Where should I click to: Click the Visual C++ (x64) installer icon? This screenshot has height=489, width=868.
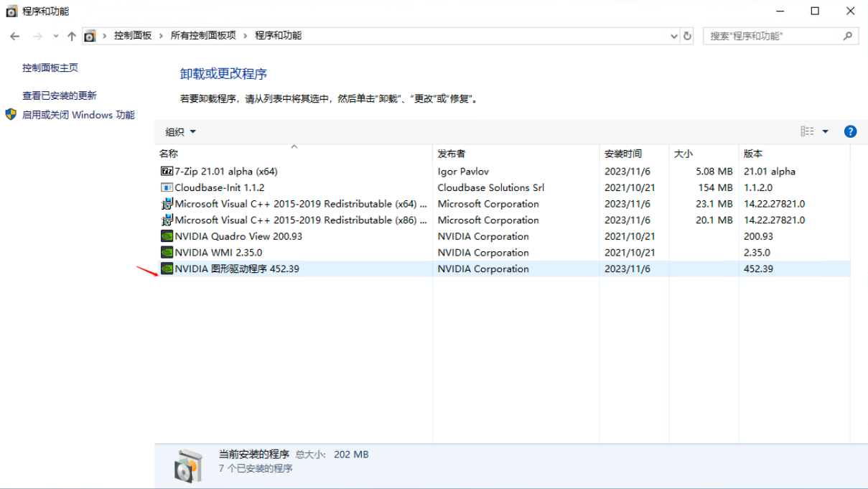[x=167, y=204]
